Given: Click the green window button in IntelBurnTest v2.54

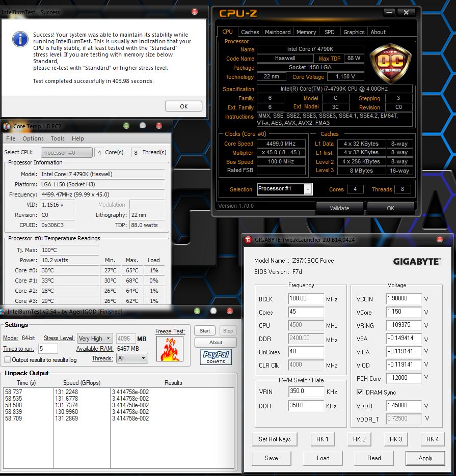Looking at the screenshot, I should (197, 311).
